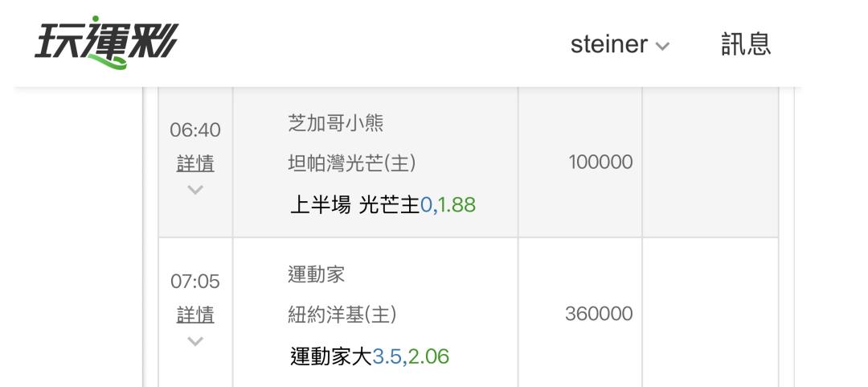
Task: Click the 06:40 game time
Action: click(195, 130)
